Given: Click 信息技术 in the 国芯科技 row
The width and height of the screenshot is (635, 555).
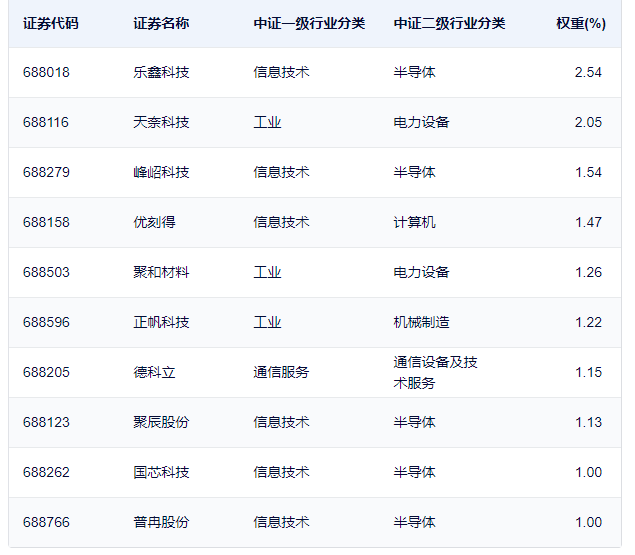Looking at the screenshot, I should click(x=281, y=472).
